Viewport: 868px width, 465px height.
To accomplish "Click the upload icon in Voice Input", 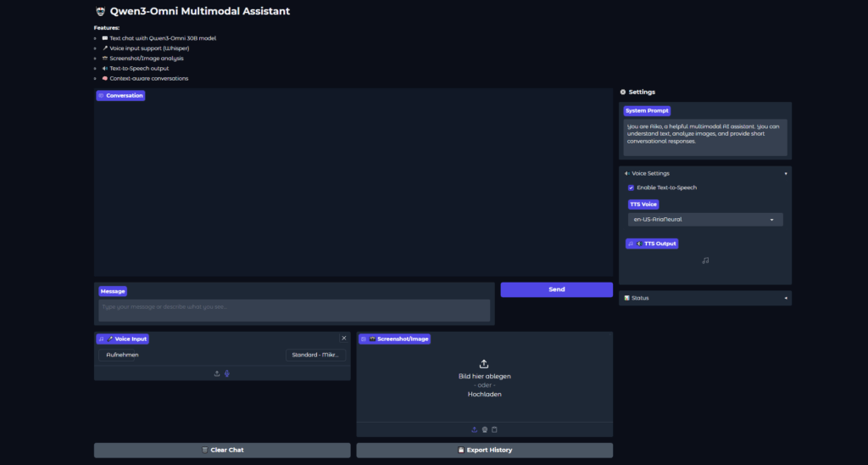I will pos(217,373).
